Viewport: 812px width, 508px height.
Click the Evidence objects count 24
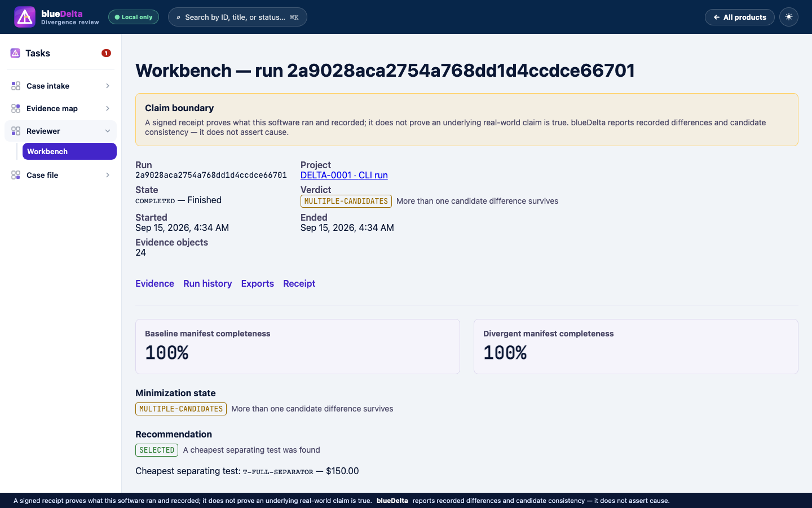[x=141, y=252]
